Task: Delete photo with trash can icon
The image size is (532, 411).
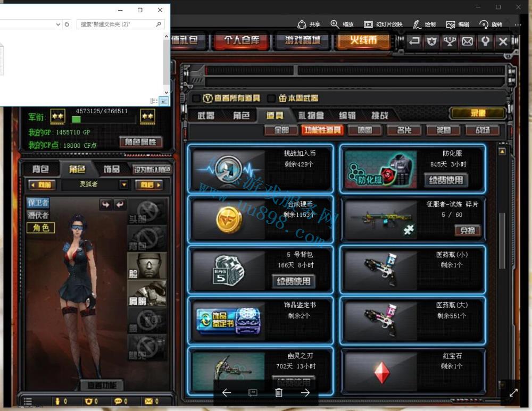Action: [x=279, y=392]
